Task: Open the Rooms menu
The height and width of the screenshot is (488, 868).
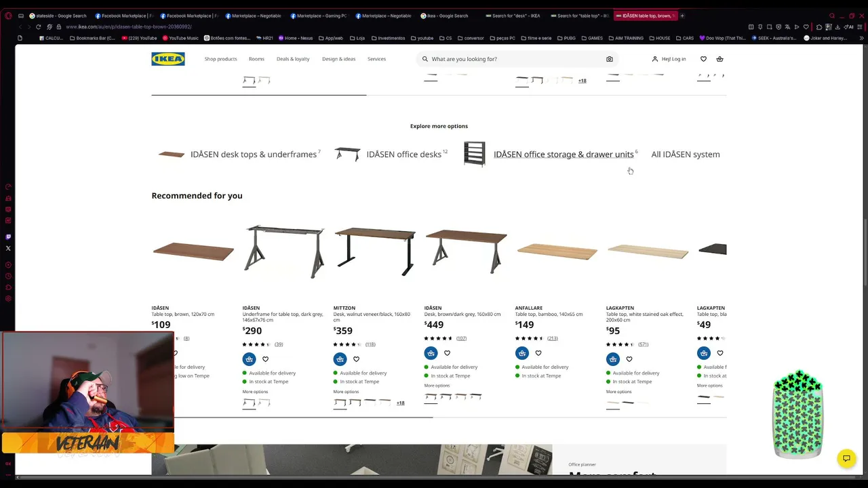Action: coord(256,59)
